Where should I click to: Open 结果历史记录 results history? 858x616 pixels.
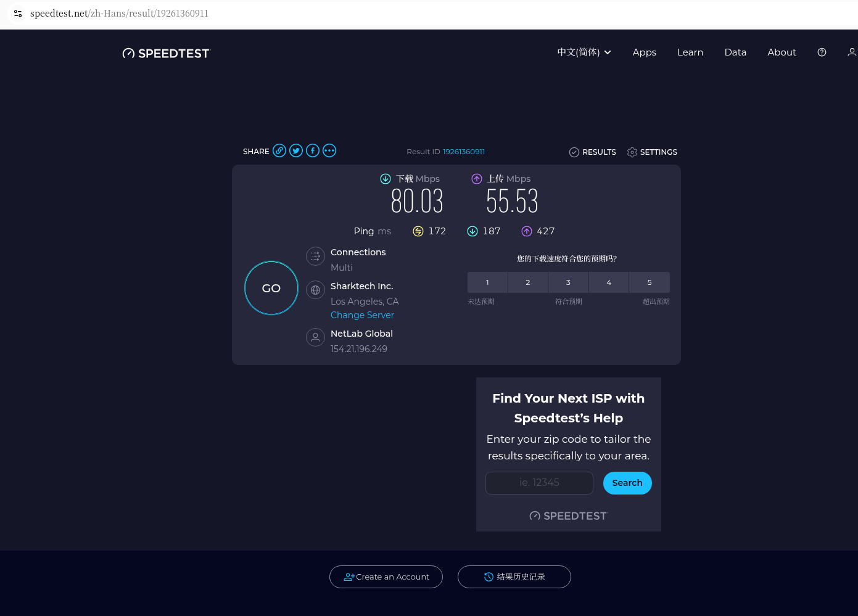point(514,577)
